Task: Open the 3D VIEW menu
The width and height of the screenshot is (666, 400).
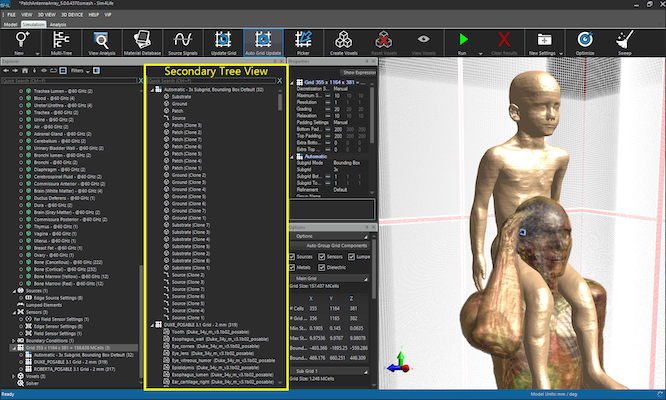Action: point(47,15)
